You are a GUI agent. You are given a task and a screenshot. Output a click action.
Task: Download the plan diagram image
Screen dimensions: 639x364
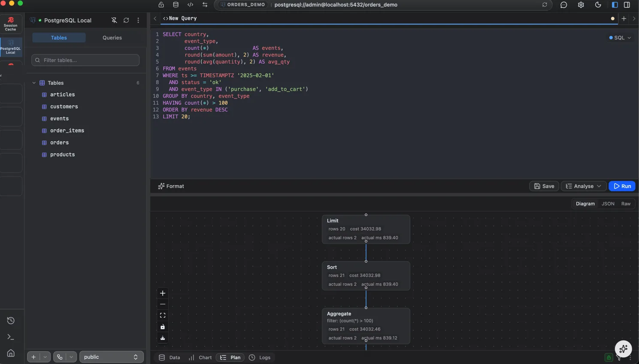pos(163,338)
